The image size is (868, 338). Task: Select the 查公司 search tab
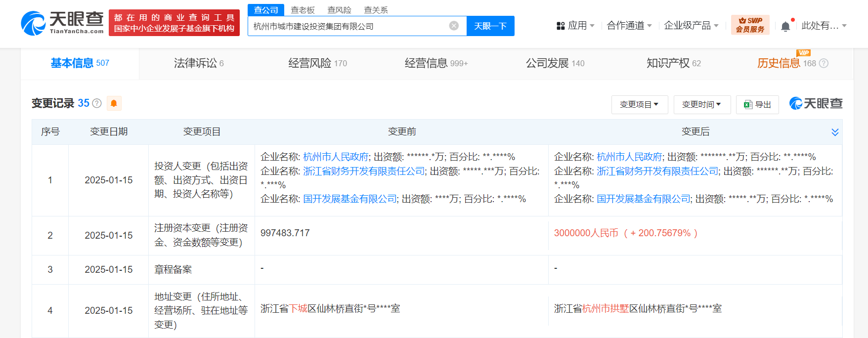pyautogui.click(x=266, y=10)
